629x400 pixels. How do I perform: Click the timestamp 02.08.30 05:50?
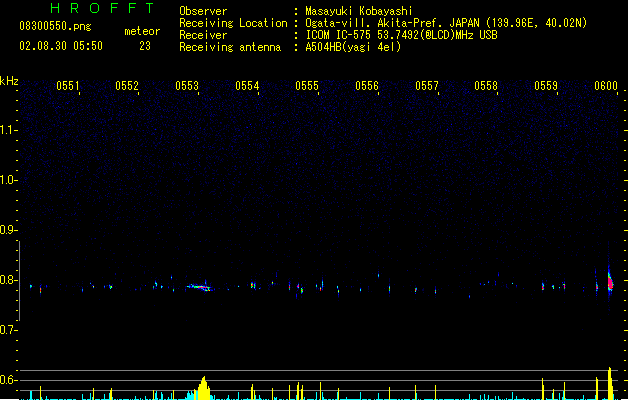click(x=61, y=46)
